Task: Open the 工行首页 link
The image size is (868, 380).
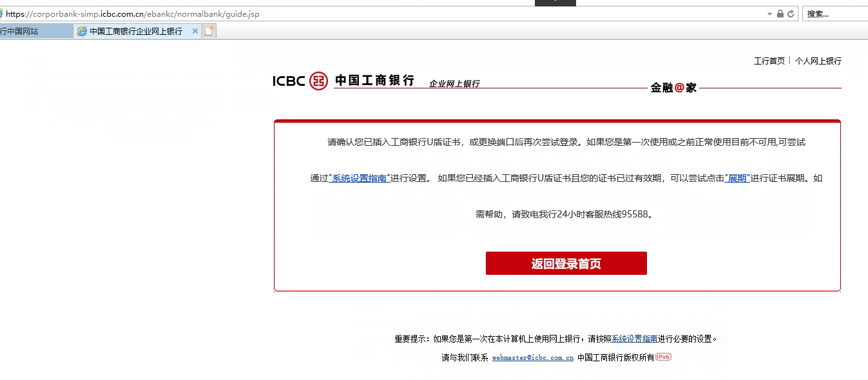Action: pos(769,61)
